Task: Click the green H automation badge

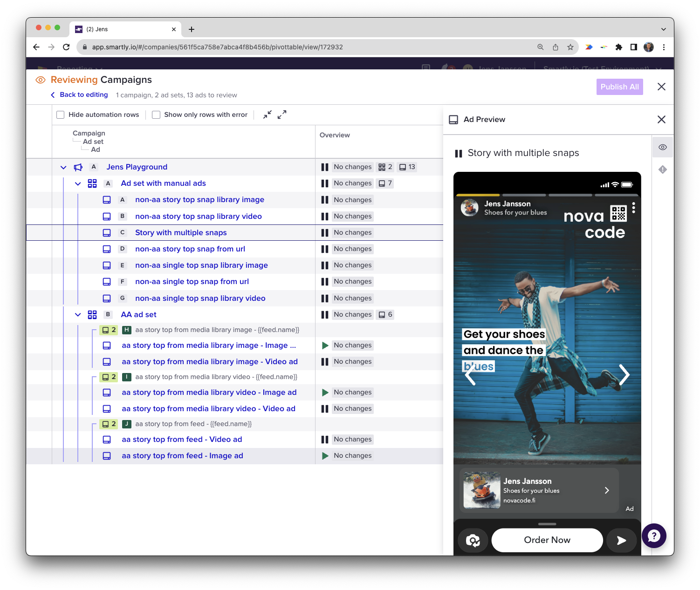Action: (126, 330)
